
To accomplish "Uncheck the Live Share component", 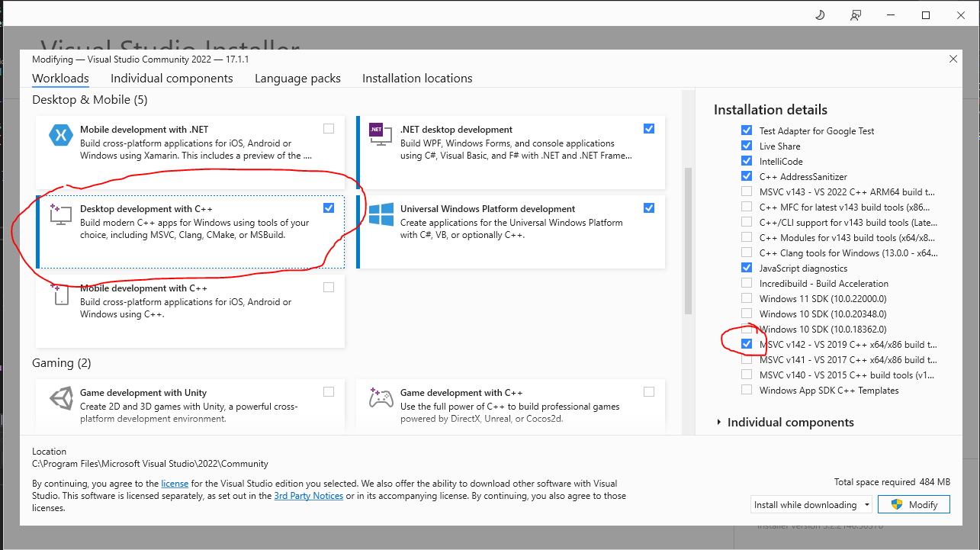I will (747, 146).
